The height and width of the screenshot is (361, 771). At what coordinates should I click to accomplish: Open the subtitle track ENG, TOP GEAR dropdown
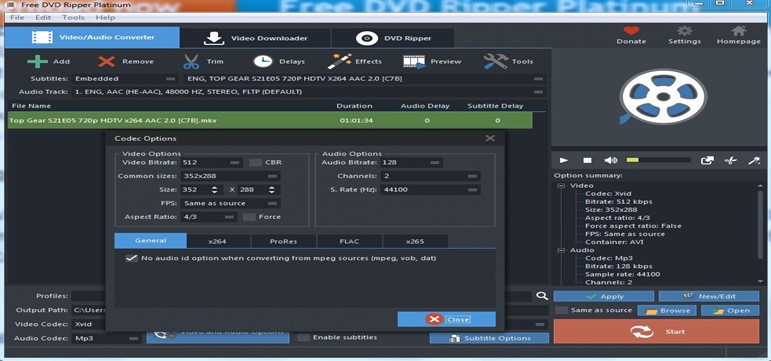click(x=365, y=78)
